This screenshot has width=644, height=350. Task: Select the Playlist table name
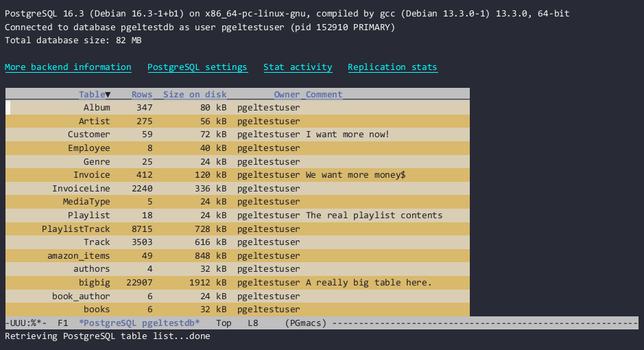pos(89,215)
